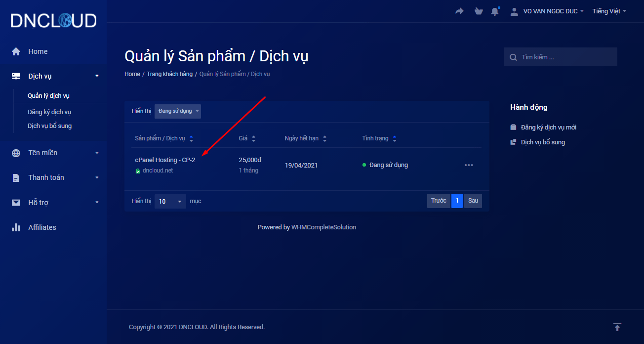
Task: Click the share arrow icon in header
Action: (x=459, y=11)
